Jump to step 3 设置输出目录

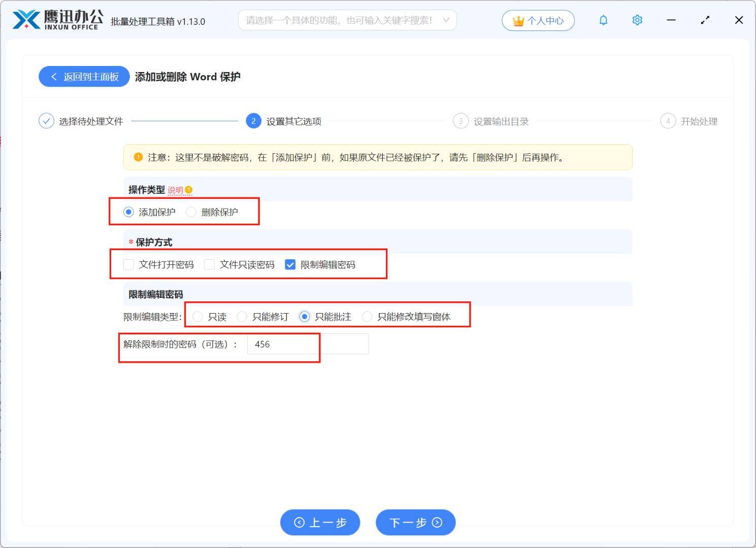(491, 121)
